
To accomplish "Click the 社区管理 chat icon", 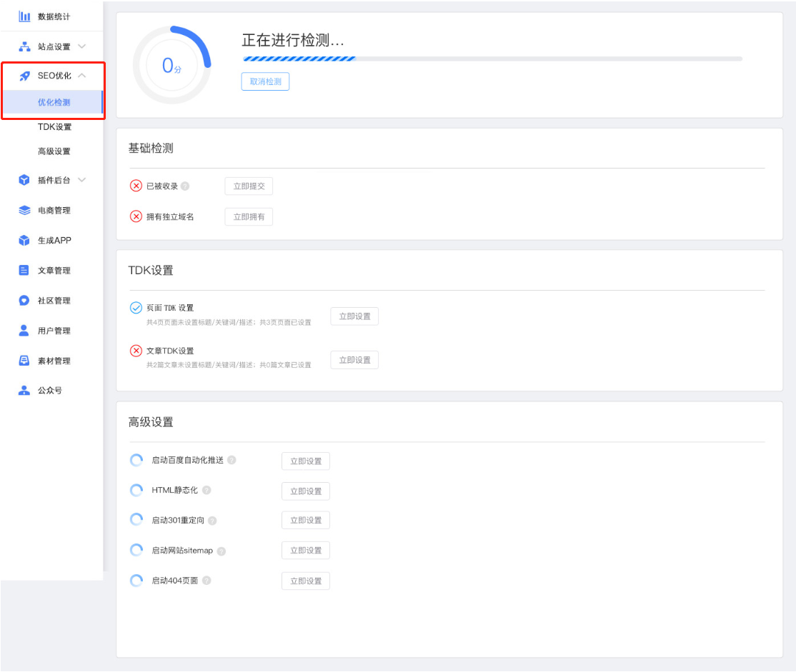I will (x=24, y=301).
